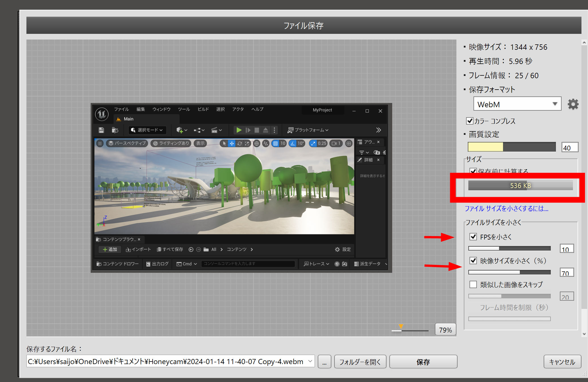This screenshot has width=588, height=382.
Task: Open the WebM save format dropdown
Action: coord(517,104)
